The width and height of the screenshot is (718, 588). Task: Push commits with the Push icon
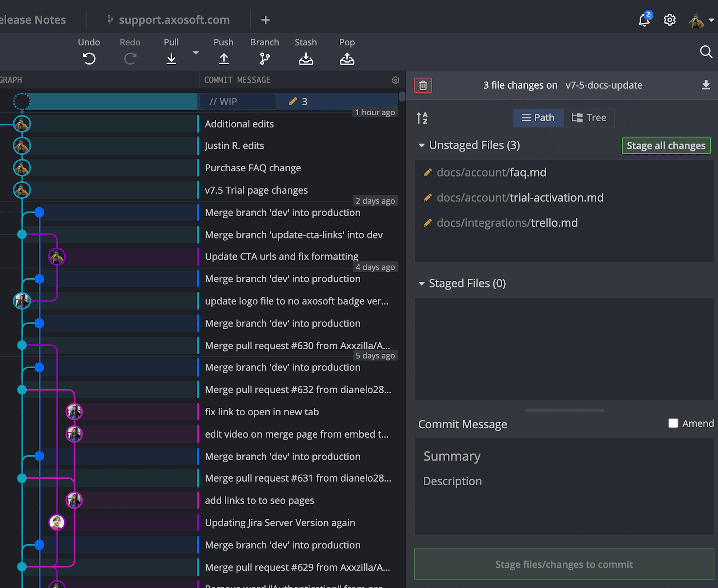click(x=223, y=58)
